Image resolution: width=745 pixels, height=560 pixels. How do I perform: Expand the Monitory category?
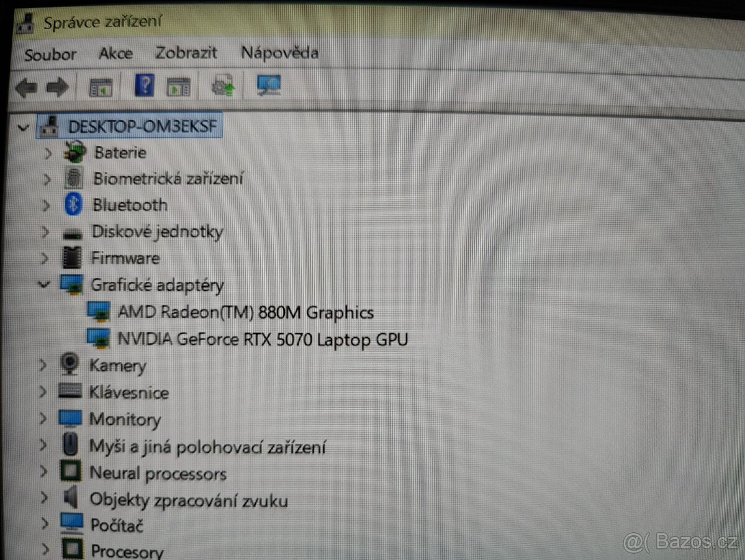click(43, 418)
